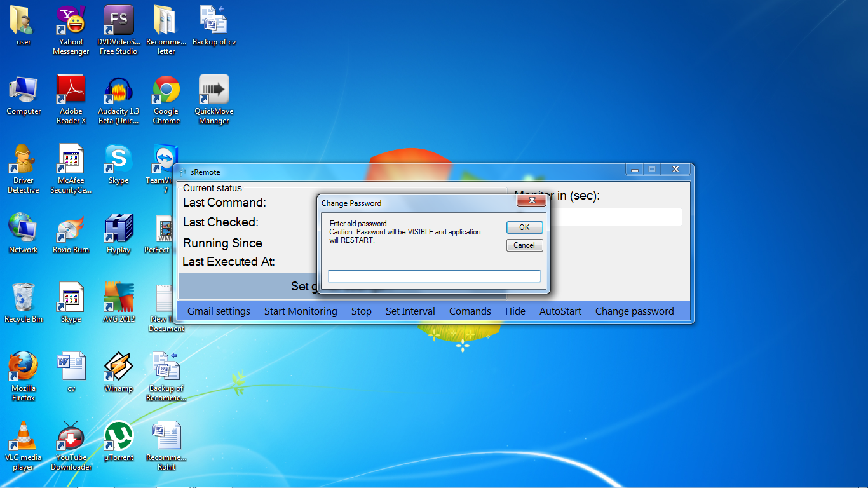Close the Change Password dialog
This screenshot has height=488, width=868.
point(531,201)
